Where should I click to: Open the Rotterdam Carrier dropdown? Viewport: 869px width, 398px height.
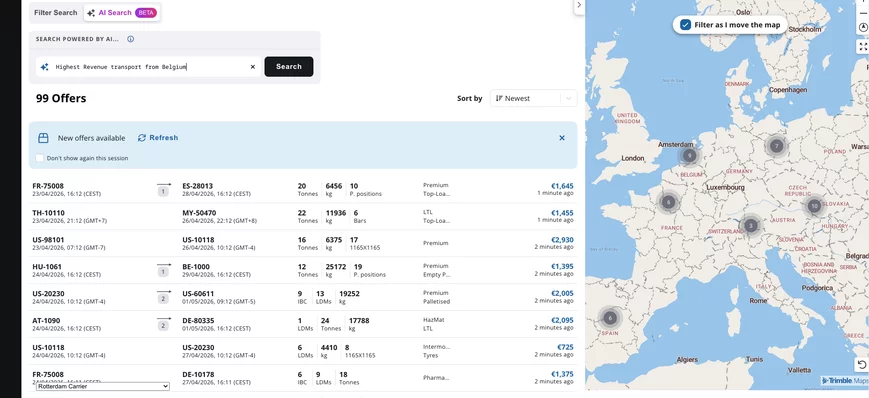point(103,386)
